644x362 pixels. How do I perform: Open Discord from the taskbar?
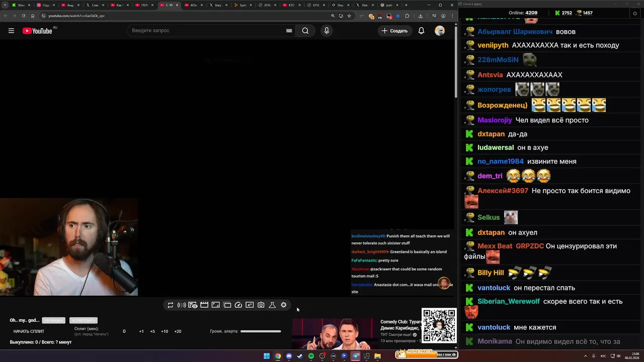[289, 356]
